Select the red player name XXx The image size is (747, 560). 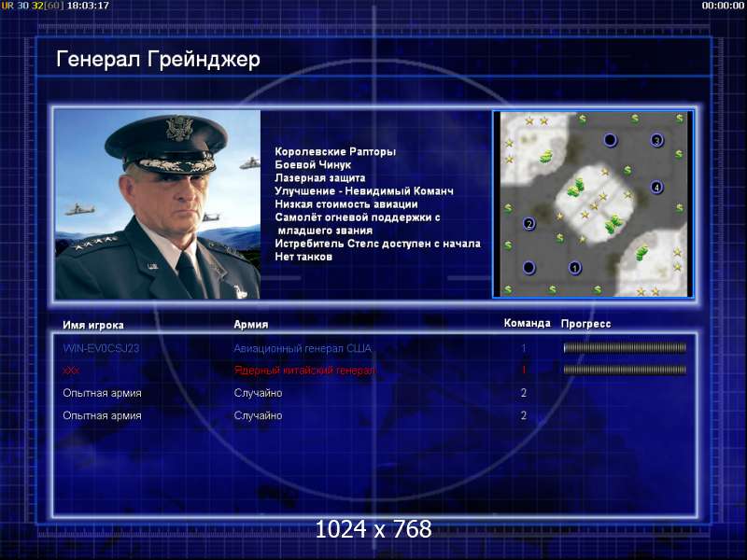(x=71, y=371)
